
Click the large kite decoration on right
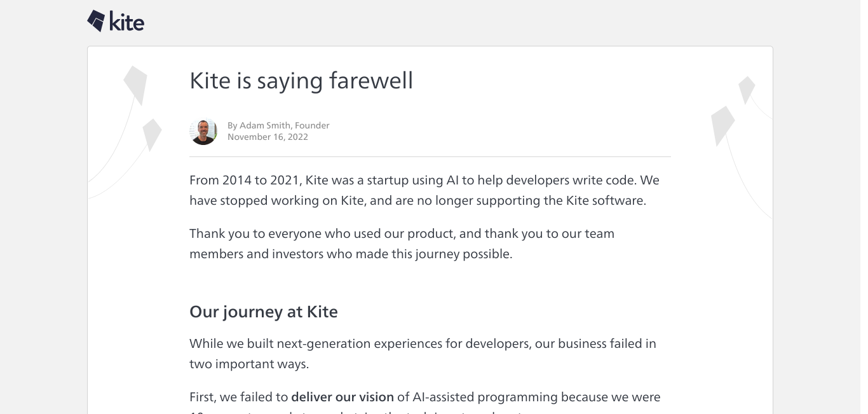click(x=722, y=126)
